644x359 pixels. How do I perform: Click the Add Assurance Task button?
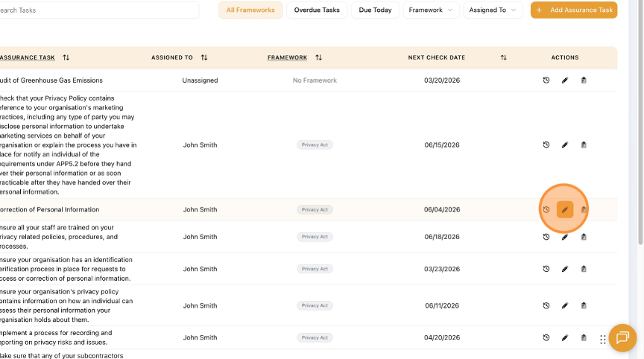tap(574, 10)
